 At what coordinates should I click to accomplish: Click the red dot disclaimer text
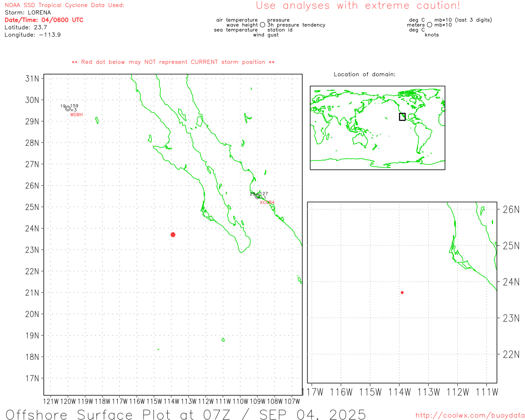173,62
